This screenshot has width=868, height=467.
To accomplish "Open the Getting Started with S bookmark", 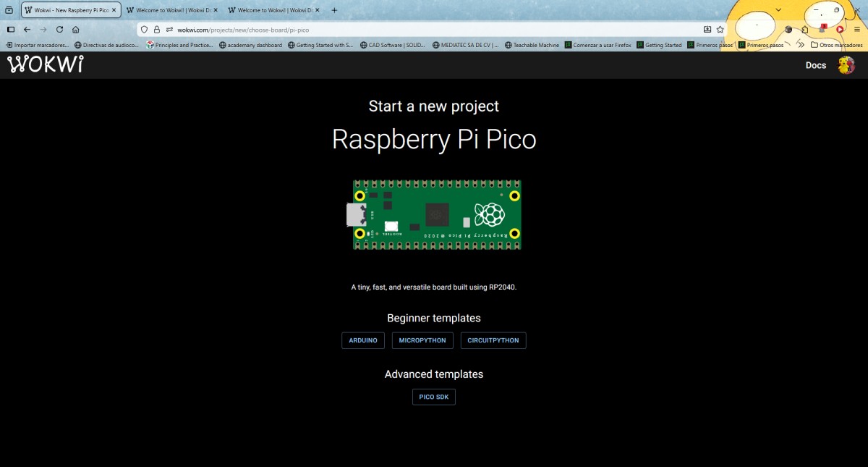I will [320, 45].
